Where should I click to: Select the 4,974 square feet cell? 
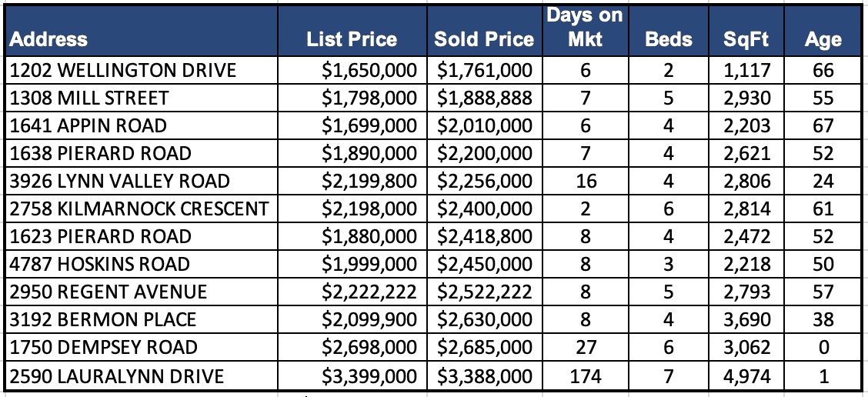click(x=747, y=375)
